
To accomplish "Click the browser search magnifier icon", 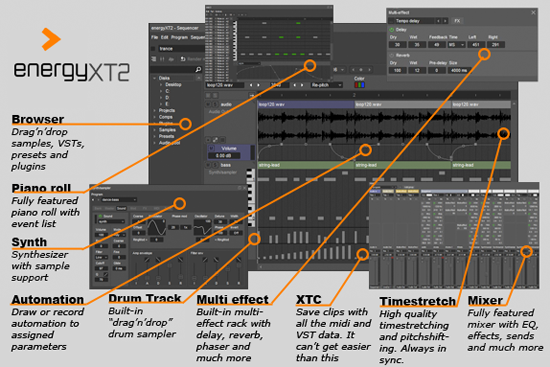I will 198,69.
